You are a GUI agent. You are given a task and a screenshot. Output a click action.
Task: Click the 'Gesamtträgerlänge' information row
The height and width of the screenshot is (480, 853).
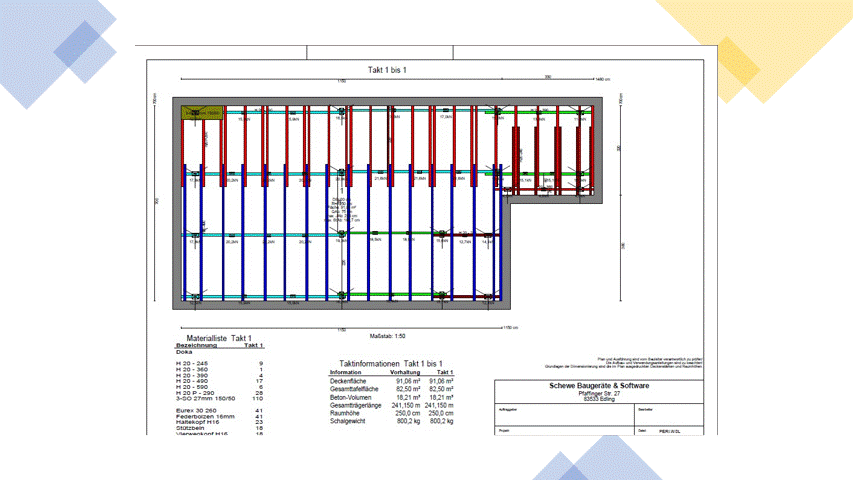click(357, 405)
